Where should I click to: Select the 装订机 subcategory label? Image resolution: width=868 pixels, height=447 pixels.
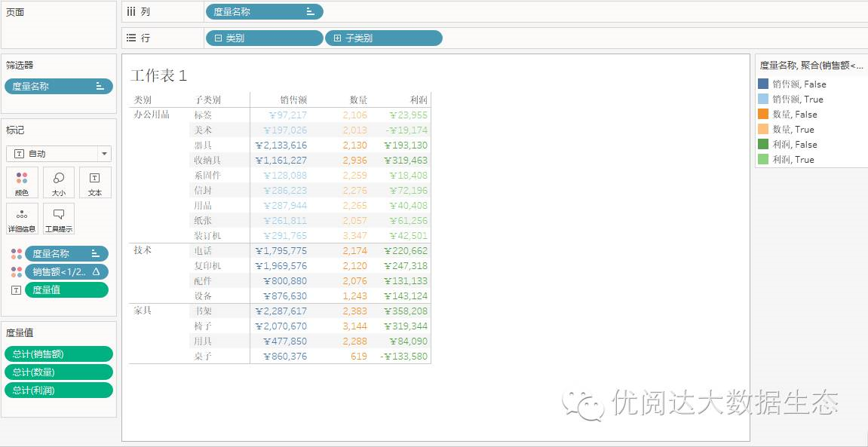pos(207,236)
